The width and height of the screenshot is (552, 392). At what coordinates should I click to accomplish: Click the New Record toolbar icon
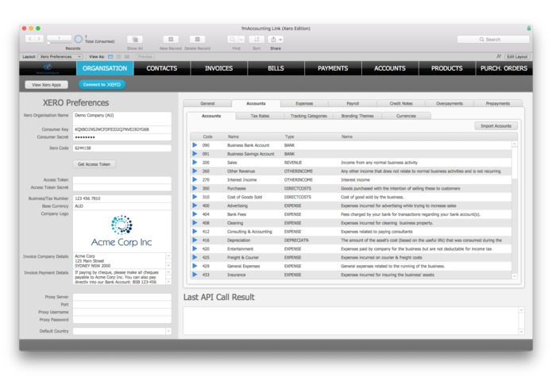point(171,40)
